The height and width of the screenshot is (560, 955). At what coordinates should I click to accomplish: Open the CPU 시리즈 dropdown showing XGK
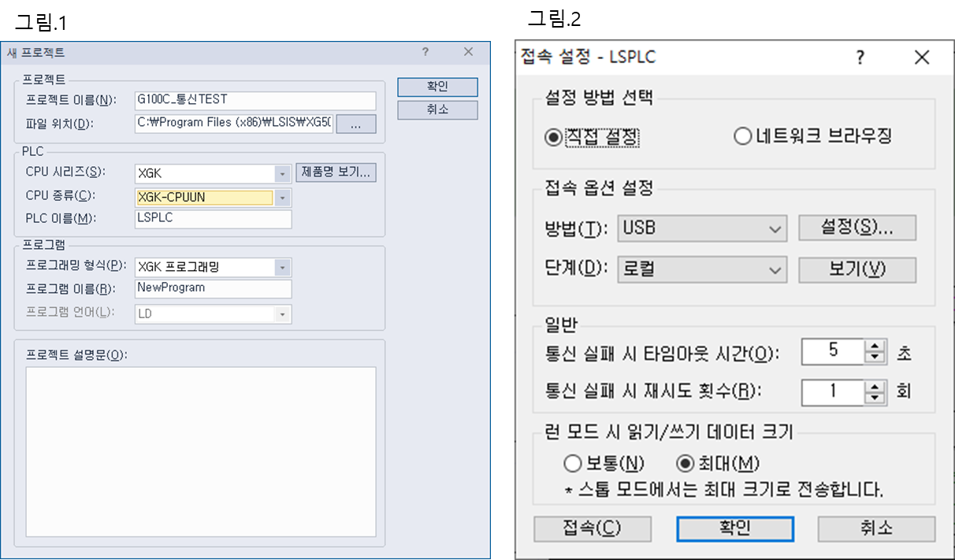tap(283, 172)
